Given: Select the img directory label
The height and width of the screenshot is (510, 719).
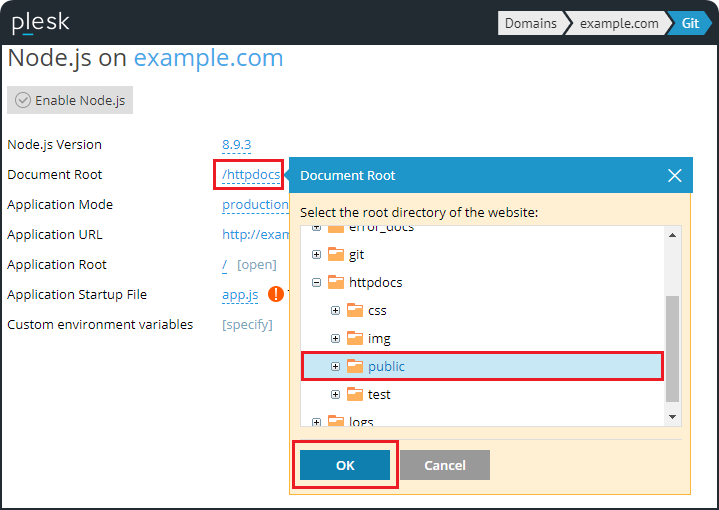Looking at the screenshot, I should [x=379, y=339].
